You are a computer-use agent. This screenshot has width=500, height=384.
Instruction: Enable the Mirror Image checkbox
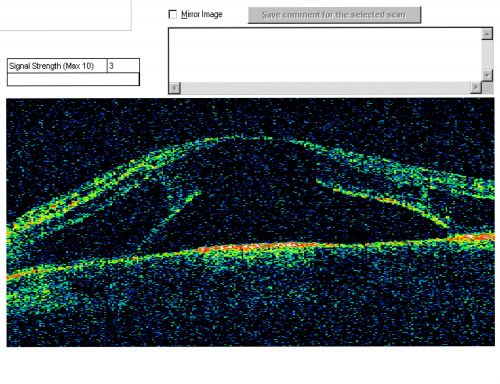[x=173, y=14]
